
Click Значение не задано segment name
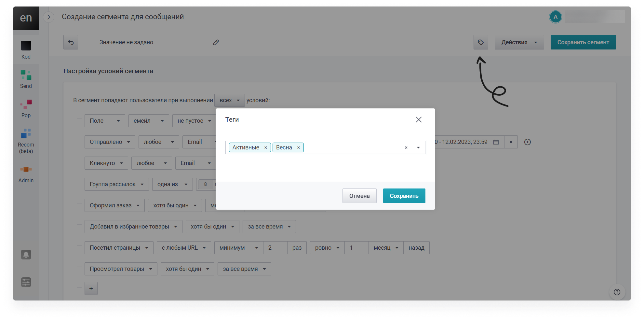(126, 42)
